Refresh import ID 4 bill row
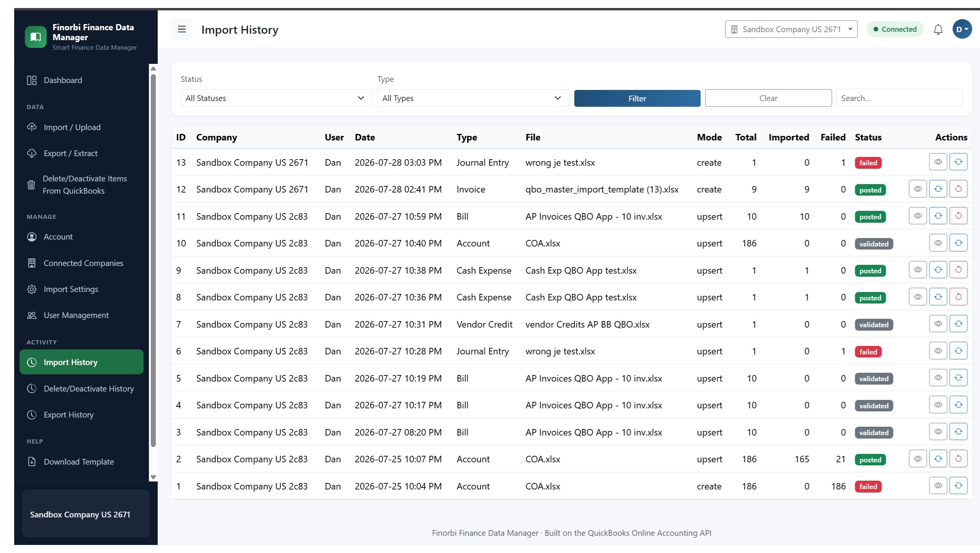The width and height of the screenshot is (980, 553). coord(958,405)
